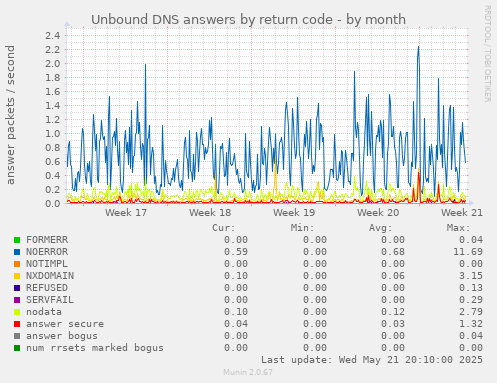Image resolution: width=497 pixels, height=383 pixels.
Task: Click NOERROR average value 0.68
Action: pyautogui.click(x=393, y=252)
